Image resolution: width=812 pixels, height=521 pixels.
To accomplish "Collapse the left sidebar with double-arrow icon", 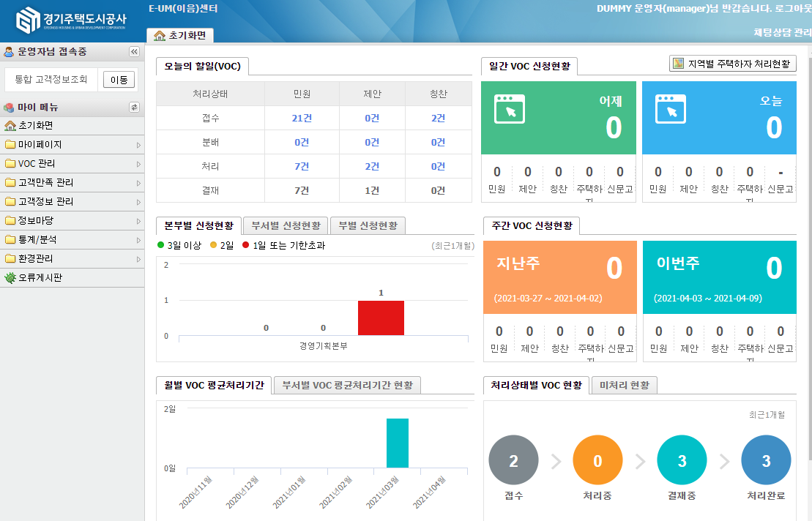I will (134, 52).
